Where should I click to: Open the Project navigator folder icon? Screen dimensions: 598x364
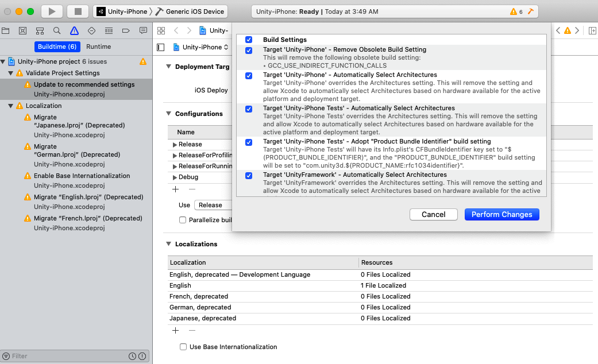(x=6, y=31)
